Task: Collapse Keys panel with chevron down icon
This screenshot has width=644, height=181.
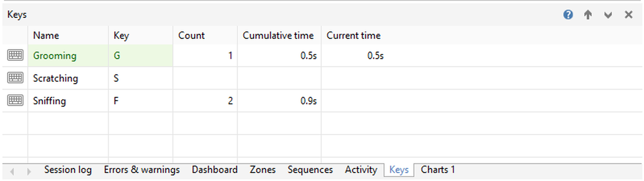Action: [608, 15]
